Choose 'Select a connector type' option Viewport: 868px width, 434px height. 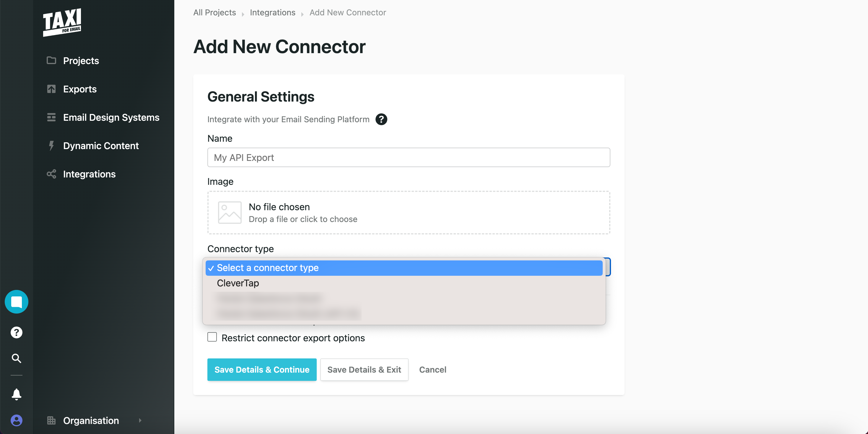tap(404, 268)
